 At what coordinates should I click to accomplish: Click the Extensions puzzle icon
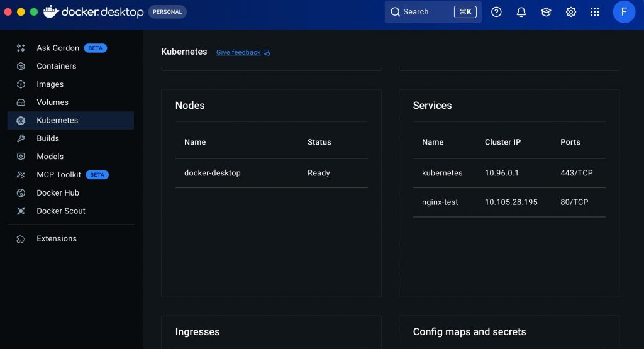21,239
